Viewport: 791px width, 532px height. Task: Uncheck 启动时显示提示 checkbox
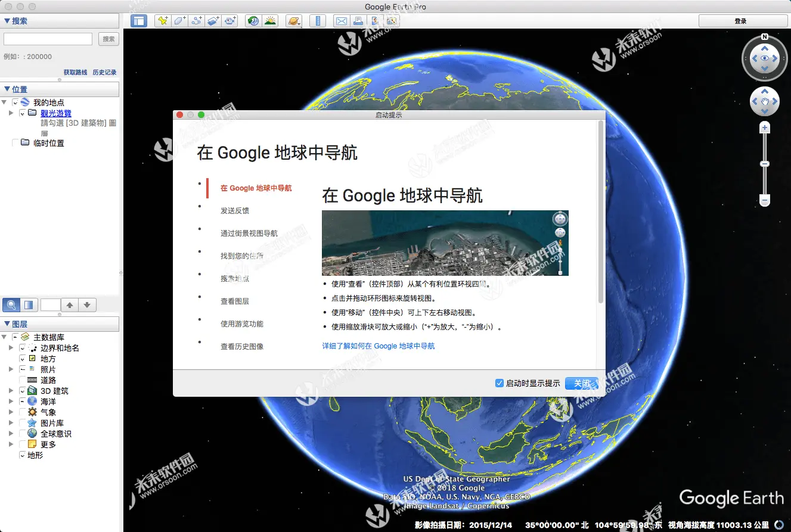click(x=500, y=383)
